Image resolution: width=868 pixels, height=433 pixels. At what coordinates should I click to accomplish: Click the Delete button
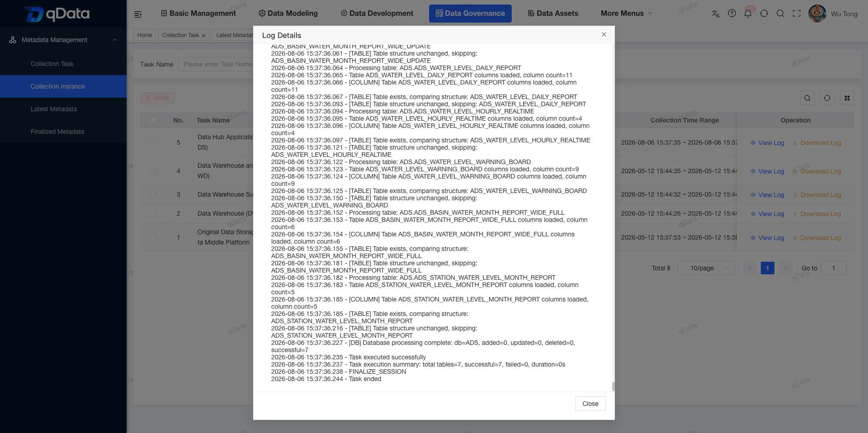click(157, 98)
